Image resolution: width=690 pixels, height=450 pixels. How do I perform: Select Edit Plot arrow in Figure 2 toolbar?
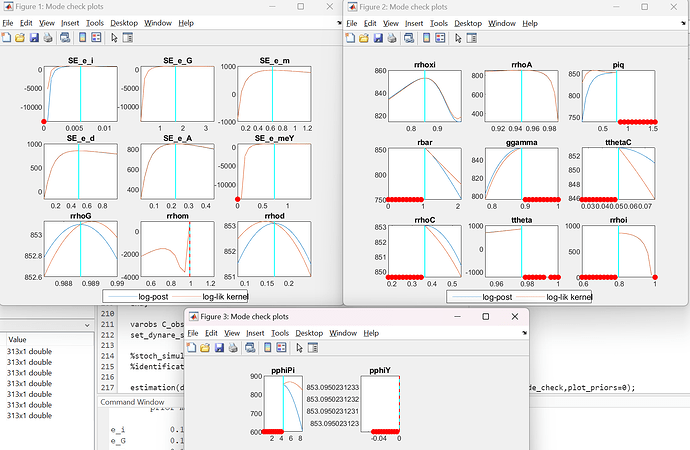pyautogui.click(x=458, y=38)
